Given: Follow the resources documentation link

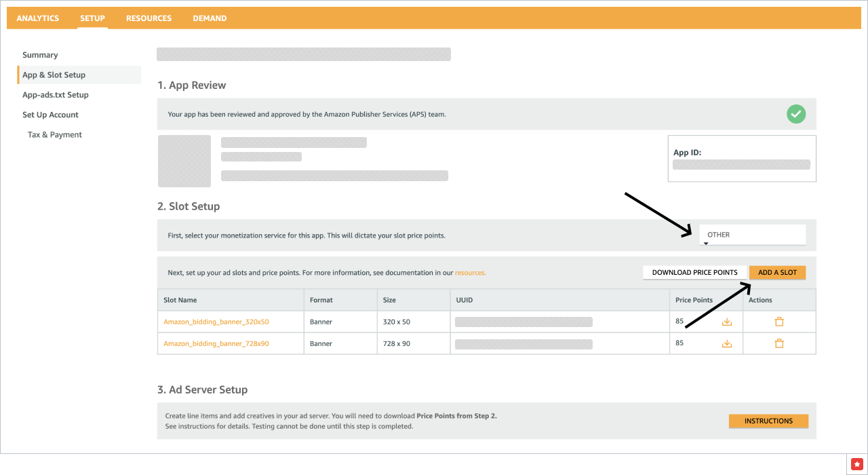Looking at the screenshot, I should pos(470,273).
